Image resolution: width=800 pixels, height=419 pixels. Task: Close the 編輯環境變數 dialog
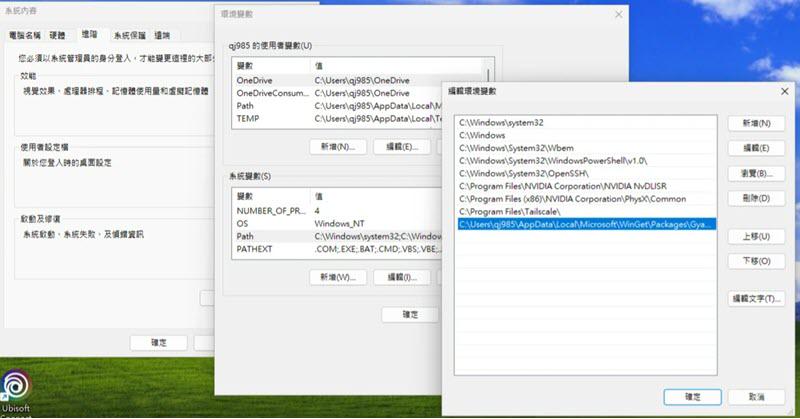785,91
